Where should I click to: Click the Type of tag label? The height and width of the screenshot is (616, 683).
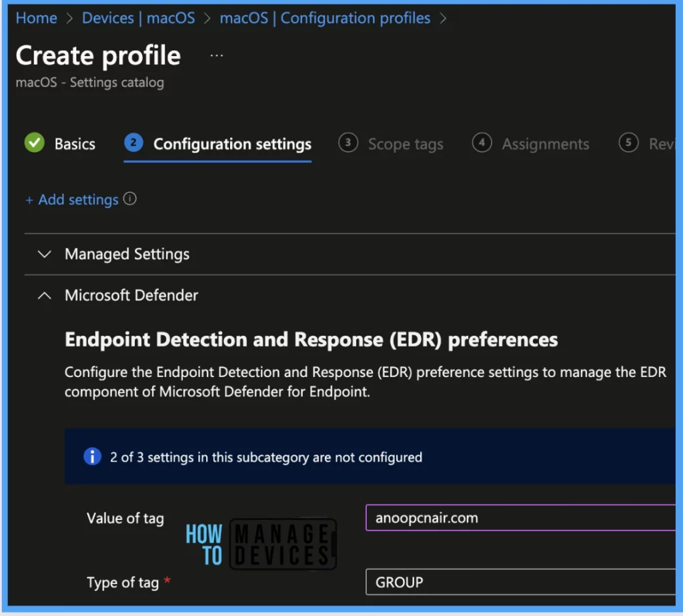click(123, 583)
